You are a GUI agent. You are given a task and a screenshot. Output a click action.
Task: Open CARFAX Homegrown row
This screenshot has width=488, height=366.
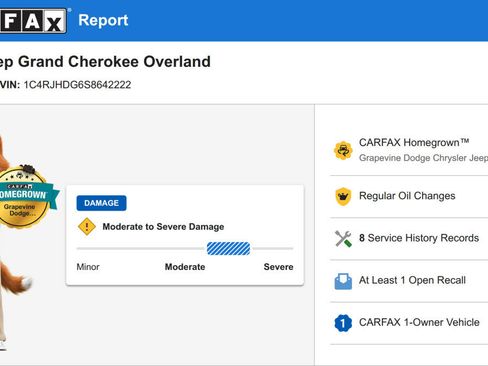pos(409,150)
